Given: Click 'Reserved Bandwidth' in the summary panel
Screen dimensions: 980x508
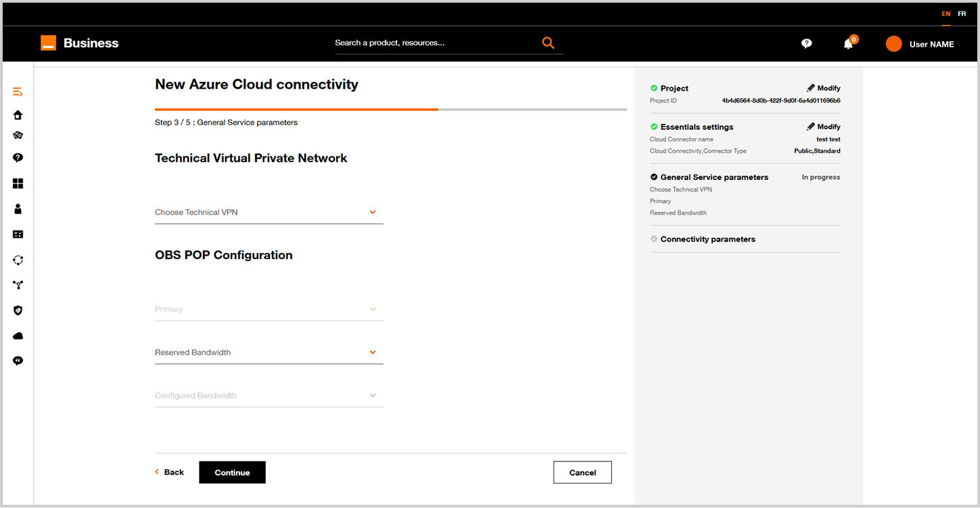Looking at the screenshot, I should point(678,212).
